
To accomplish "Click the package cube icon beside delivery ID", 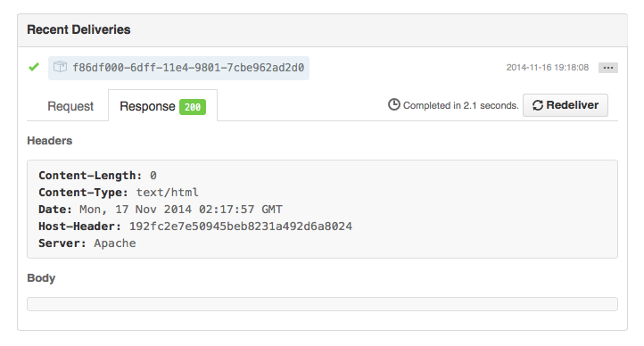I will pos(60,67).
